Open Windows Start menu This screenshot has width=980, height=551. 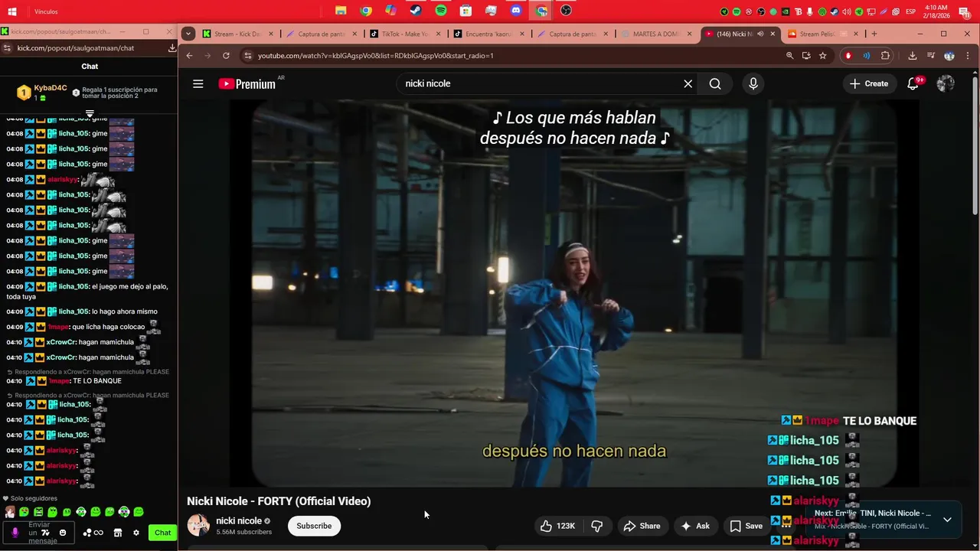click(12, 11)
